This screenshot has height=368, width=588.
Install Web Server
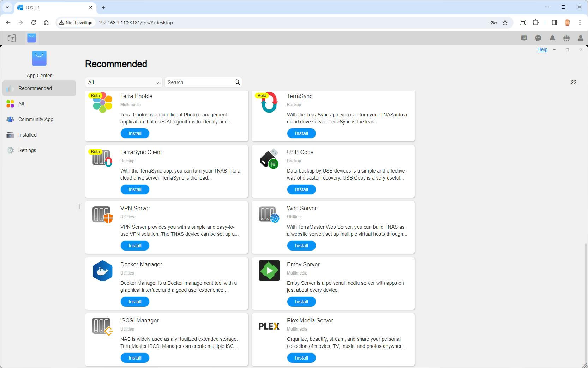click(x=301, y=246)
